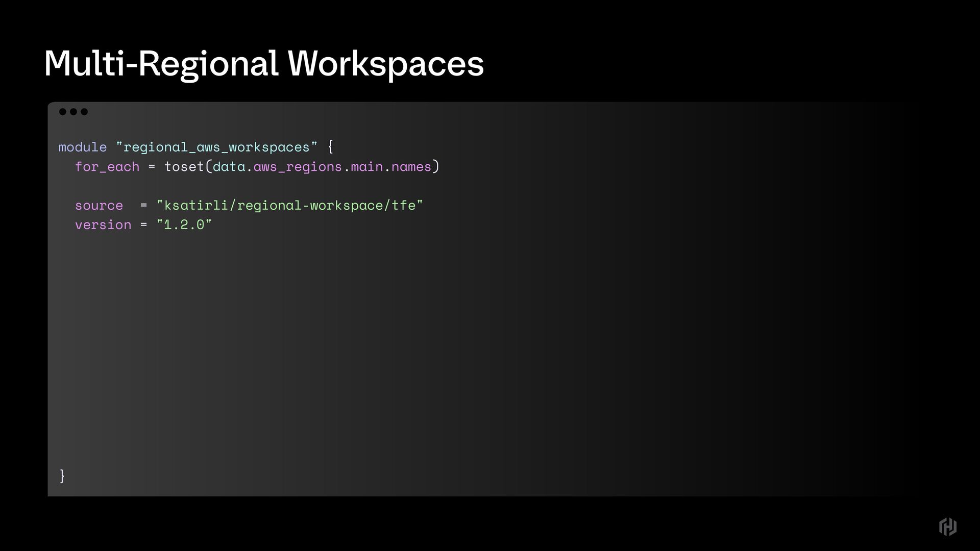Select the string "regional_aws_workspaces"
980x551 pixels.
coord(216,147)
